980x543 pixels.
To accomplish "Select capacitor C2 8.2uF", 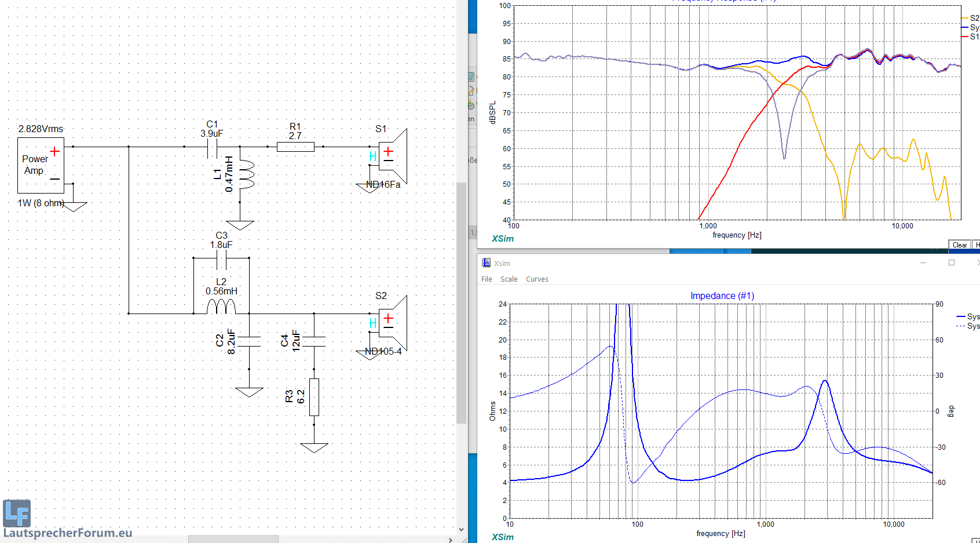I will [x=249, y=341].
